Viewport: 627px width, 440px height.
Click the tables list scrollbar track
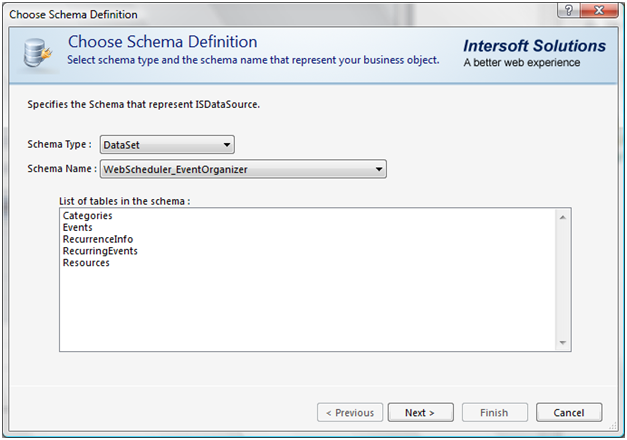point(563,280)
